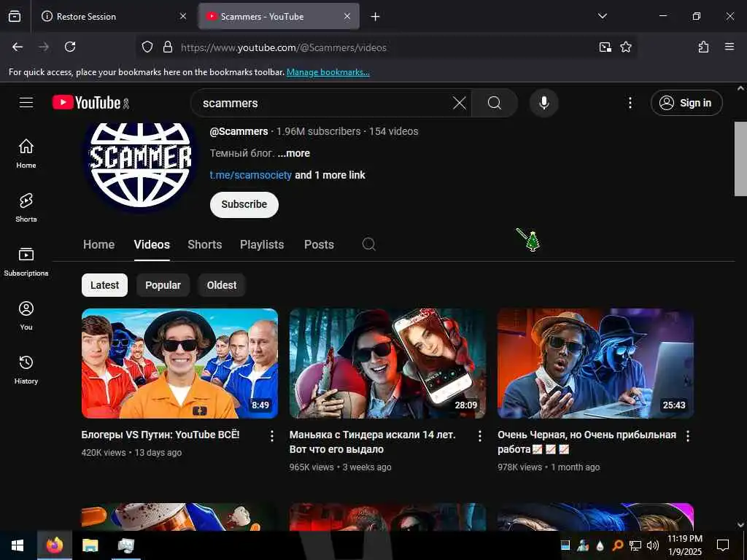This screenshot has width=747, height=560.
Task: Click Firefox in the taskbar
Action: click(54, 545)
